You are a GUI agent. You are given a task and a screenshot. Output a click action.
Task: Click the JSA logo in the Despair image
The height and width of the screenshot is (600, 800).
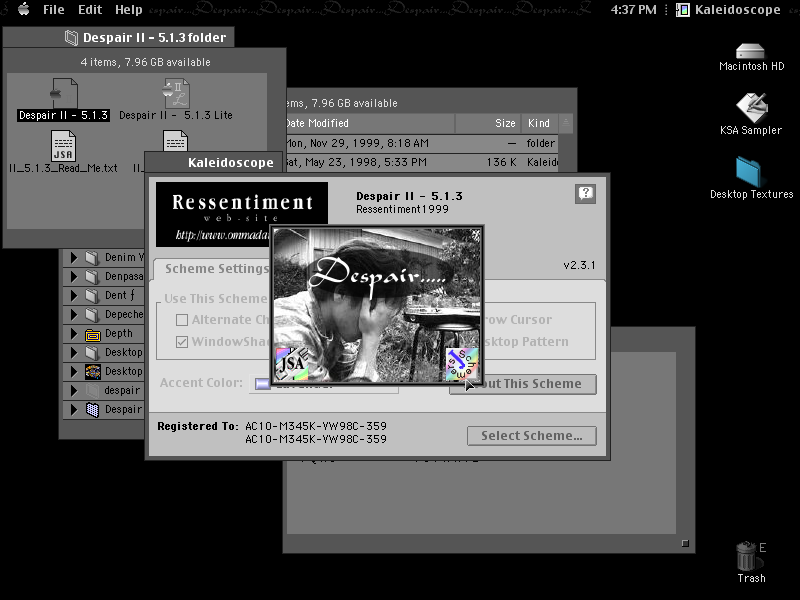click(292, 363)
